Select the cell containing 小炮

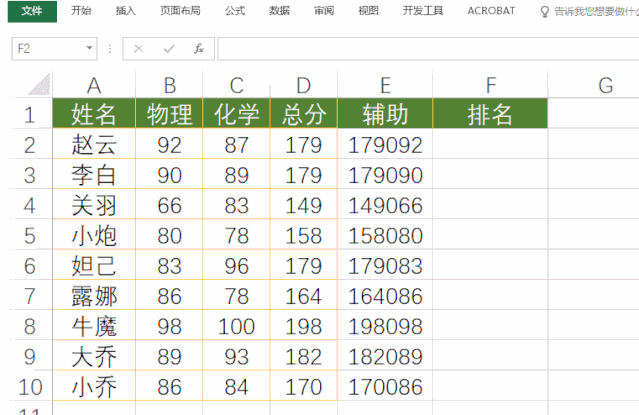(x=94, y=235)
